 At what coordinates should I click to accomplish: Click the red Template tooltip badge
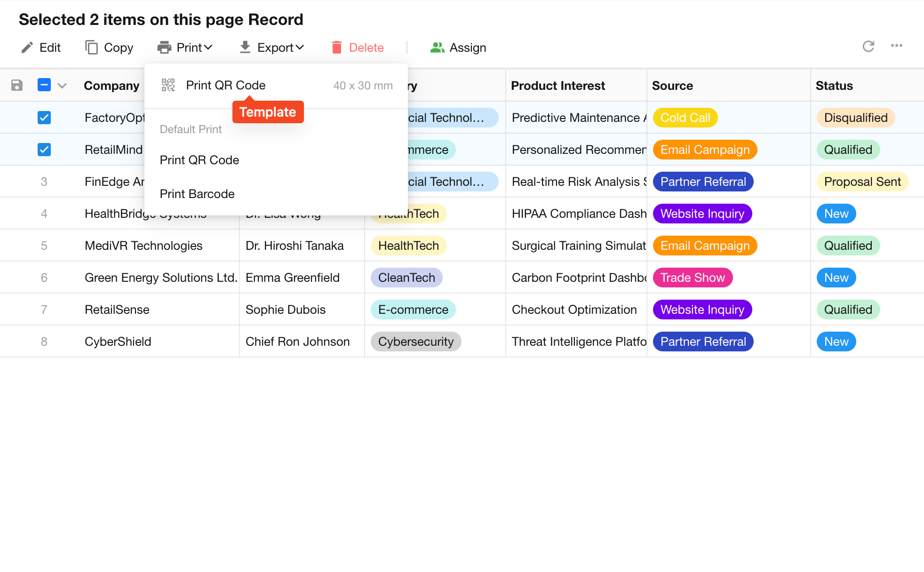pyautogui.click(x=268, y=112)
